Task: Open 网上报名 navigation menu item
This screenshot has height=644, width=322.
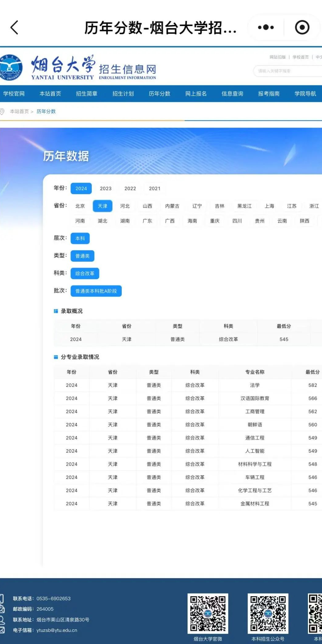Action: pos(196,94)
